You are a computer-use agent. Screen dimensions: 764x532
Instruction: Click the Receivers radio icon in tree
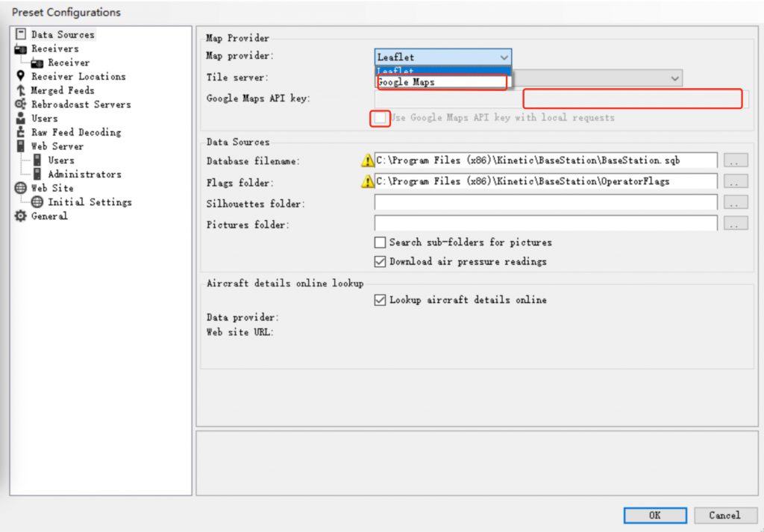(20, 49)
